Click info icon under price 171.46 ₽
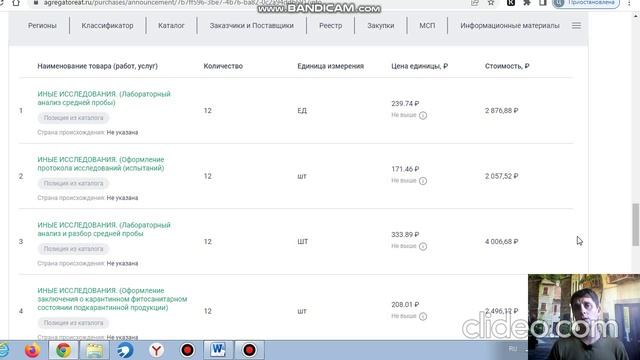This screenshot has width=640, height=360. pos(423,181)
